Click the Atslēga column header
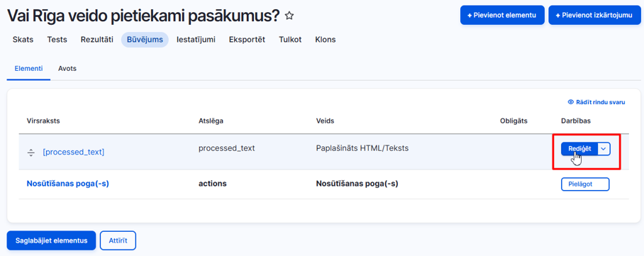 coord(211,121)
